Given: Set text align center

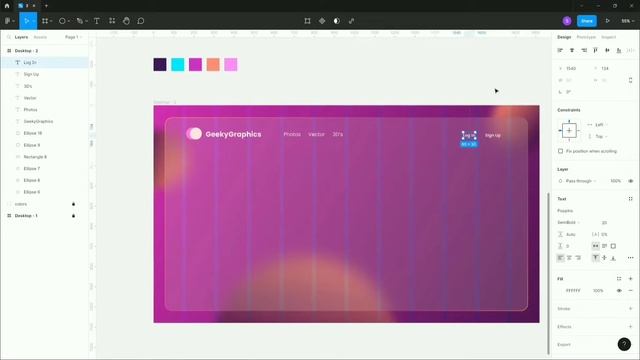Looking at the screenshot, I should click(569, 258).
